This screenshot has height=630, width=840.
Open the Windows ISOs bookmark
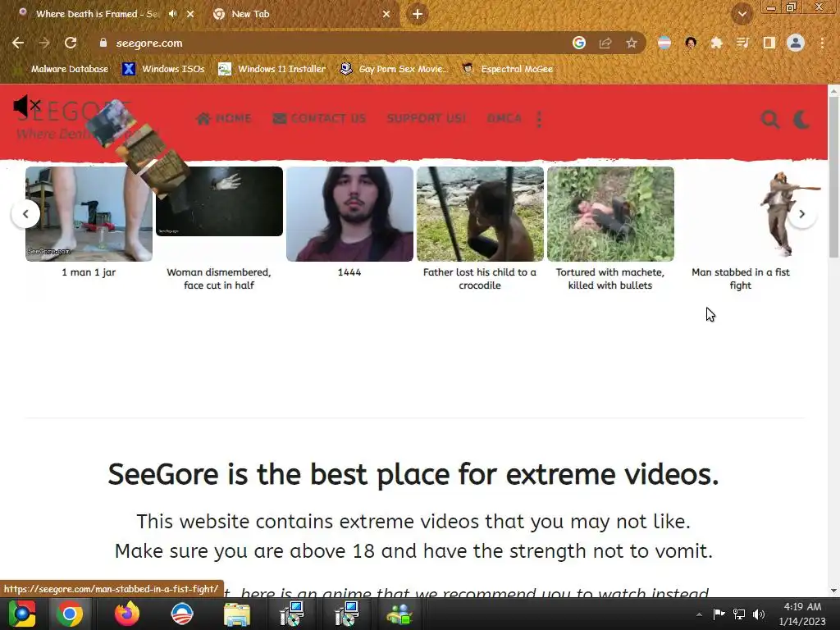[164, 69]
